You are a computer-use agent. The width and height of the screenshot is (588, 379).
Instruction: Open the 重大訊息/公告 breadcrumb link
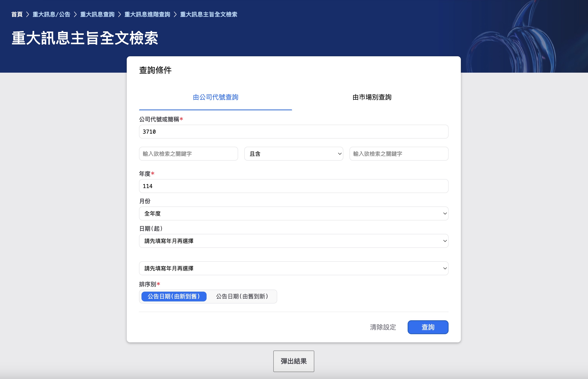click(51, 15)
